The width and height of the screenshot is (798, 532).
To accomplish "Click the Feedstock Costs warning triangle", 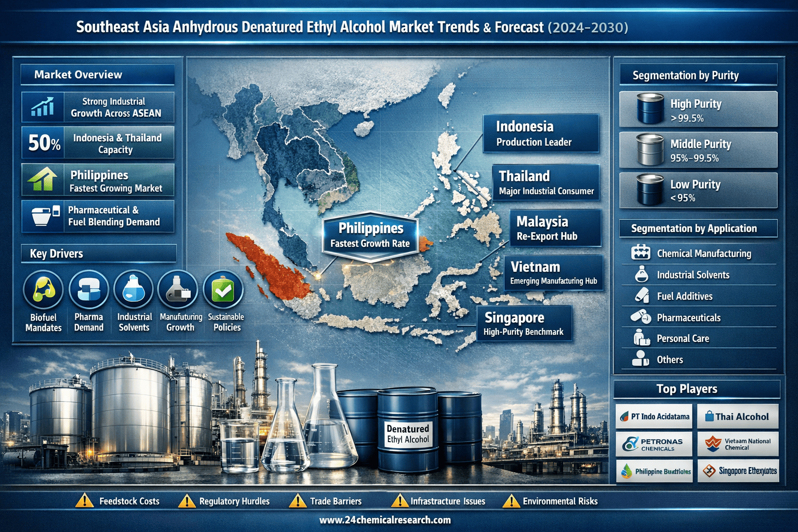I will pos(84,501).
